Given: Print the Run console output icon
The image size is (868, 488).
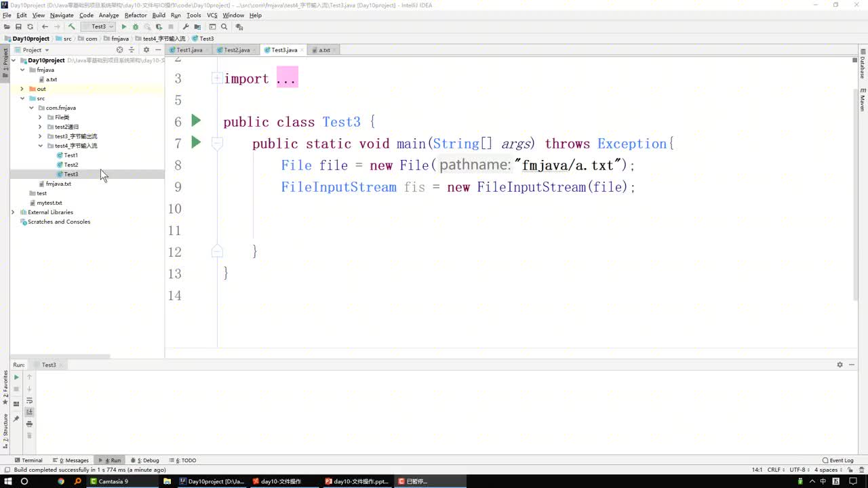Looking at the screenshot, I should (29, 424).
